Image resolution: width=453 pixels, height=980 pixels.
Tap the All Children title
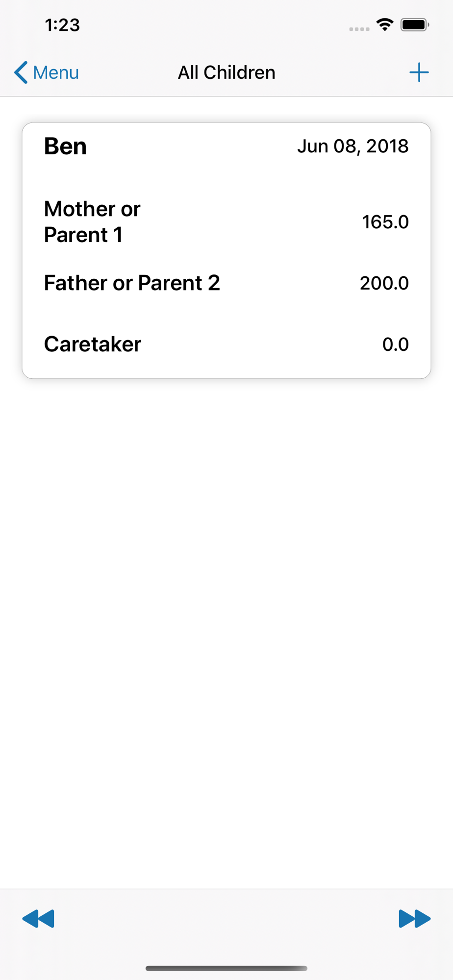[x=226, y=73]
